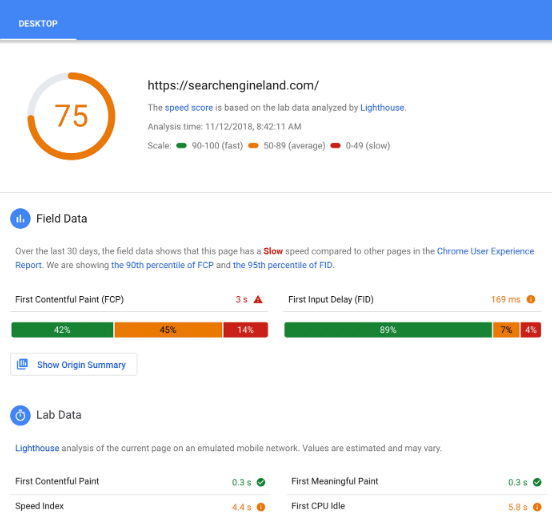Click the 4.4 s Speed Index value
Screen dimensions: 552x519
242,507
